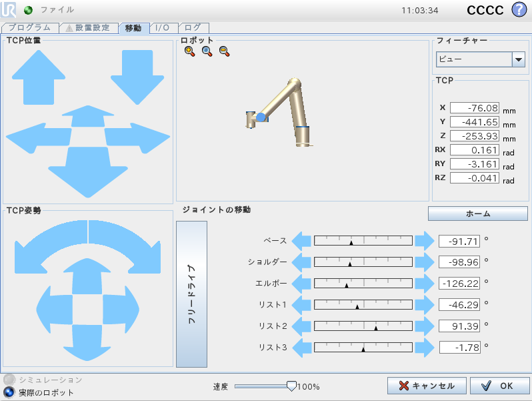
Task: Move TCP forward with small center up arrow
Action: tap(88, 116)
